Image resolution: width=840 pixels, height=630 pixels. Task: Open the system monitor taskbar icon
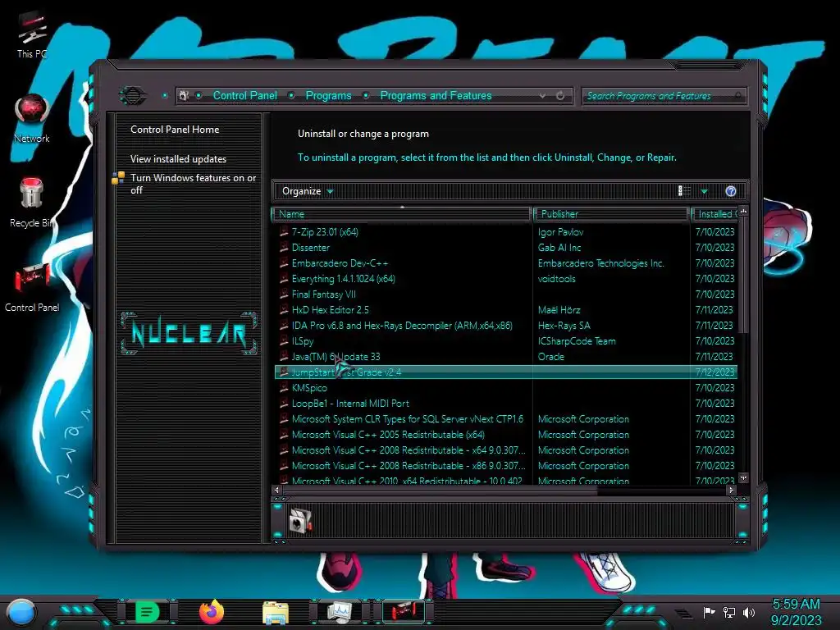point(340,612)
